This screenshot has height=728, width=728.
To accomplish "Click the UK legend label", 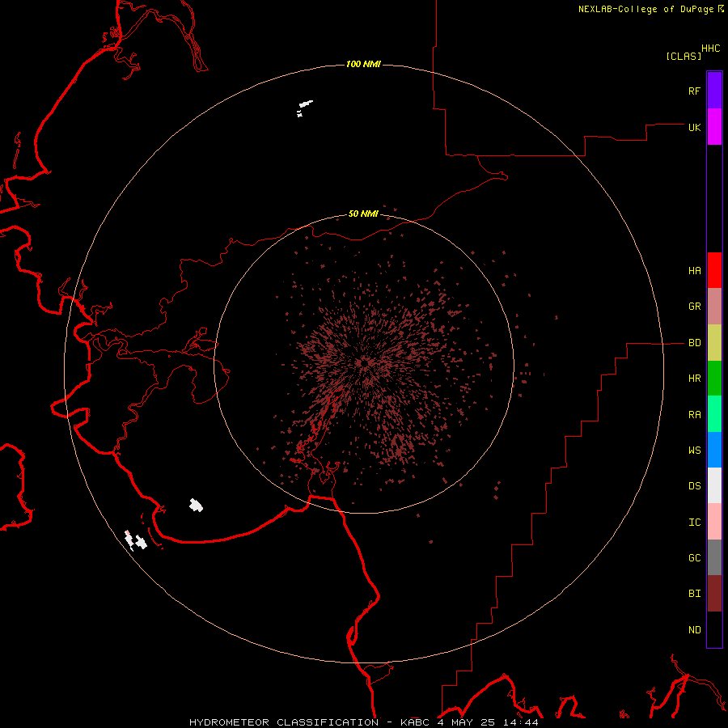I will coord(694,127).
